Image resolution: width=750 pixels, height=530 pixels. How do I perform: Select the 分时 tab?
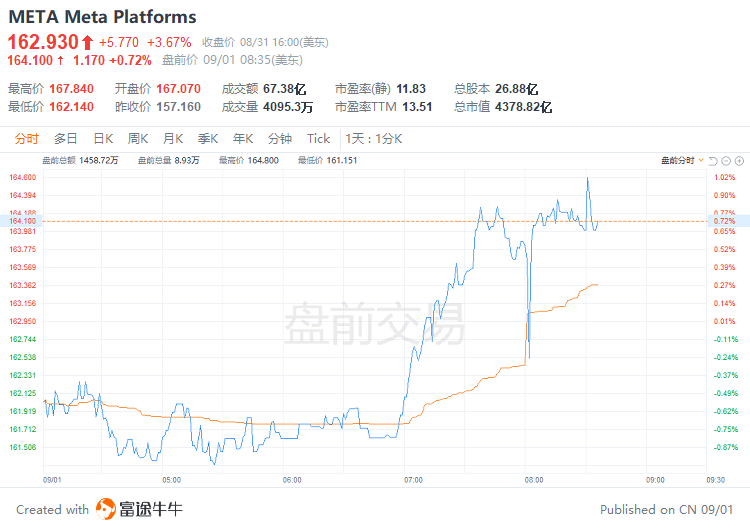coord(26,139)
